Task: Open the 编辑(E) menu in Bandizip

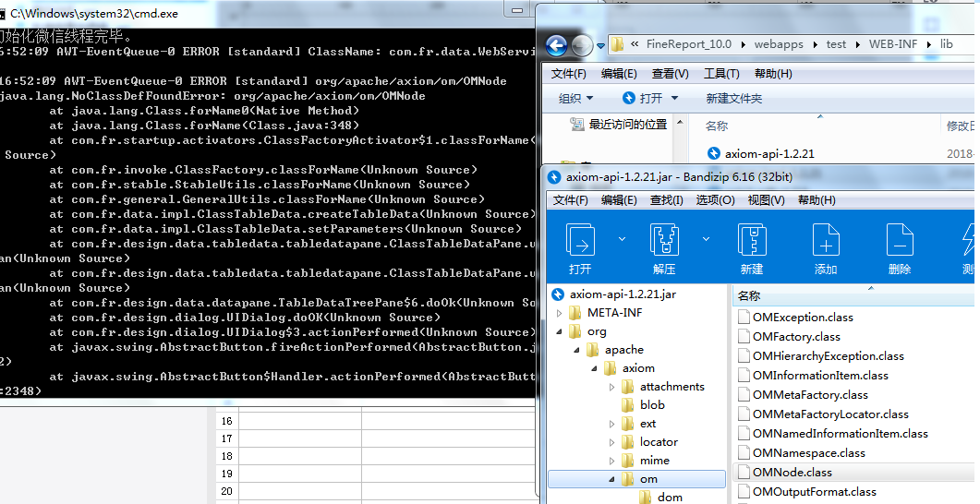Action: [x=619, y=200]
